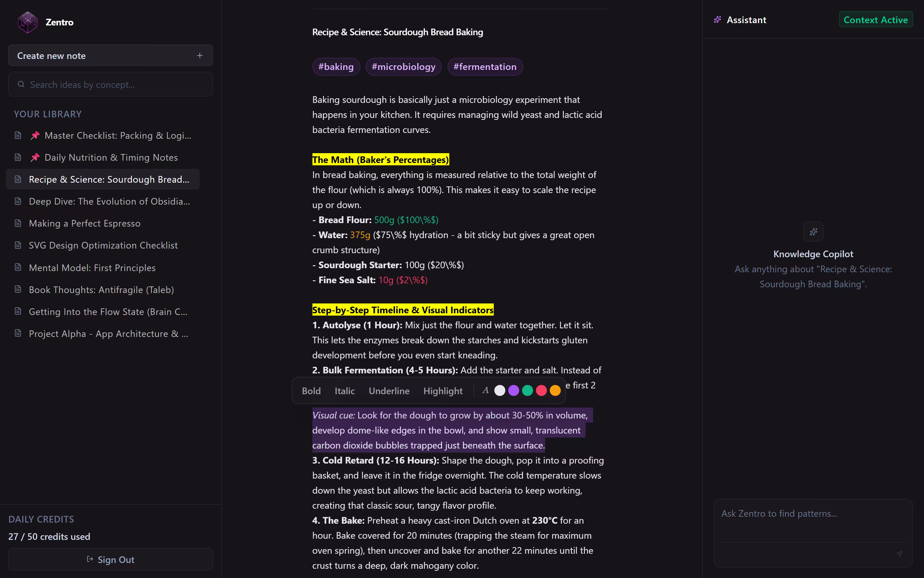
Task: Sign out of Zentro
Action: [110, 559]
